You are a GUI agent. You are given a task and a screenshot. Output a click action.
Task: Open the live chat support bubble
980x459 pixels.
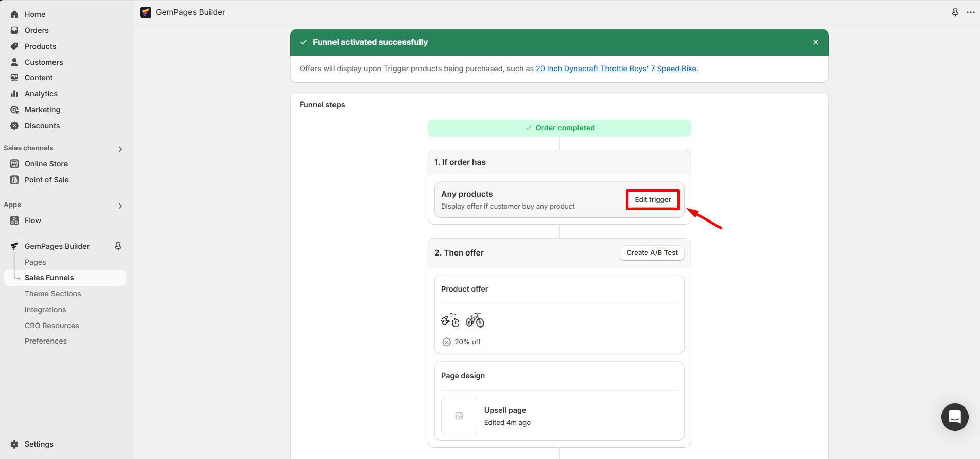point(954,417)
